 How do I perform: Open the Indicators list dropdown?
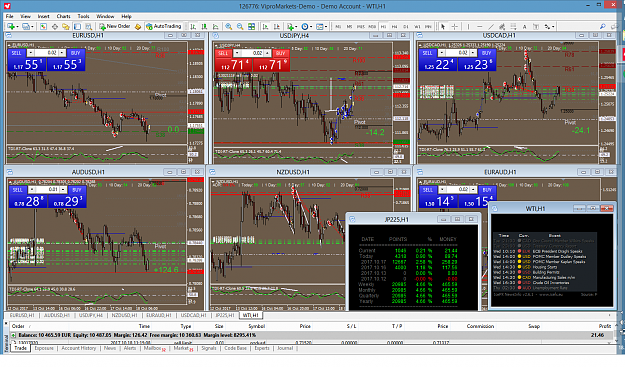[291, 26]
